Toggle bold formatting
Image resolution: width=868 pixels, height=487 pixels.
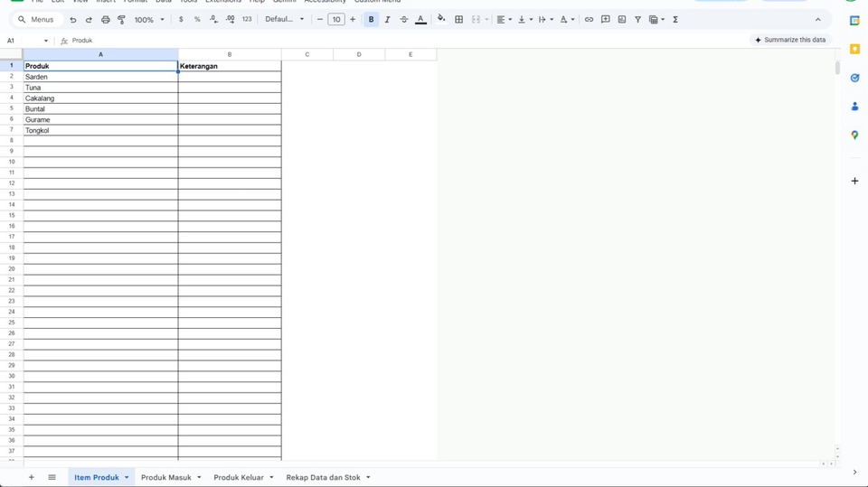click(x=371, y=20)
